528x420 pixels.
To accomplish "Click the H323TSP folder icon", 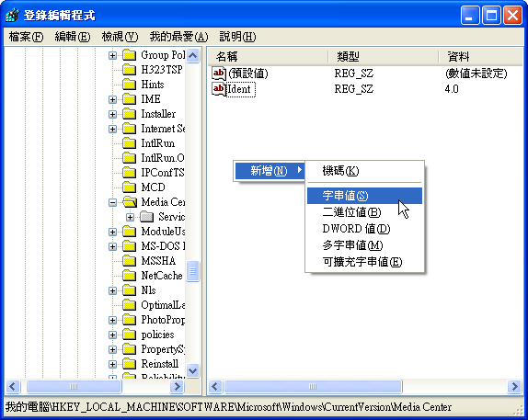I will coord(130,70).
